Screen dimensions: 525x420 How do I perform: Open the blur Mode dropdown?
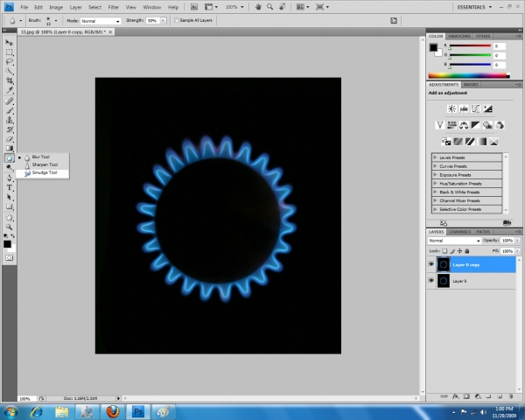click(101, 21)
